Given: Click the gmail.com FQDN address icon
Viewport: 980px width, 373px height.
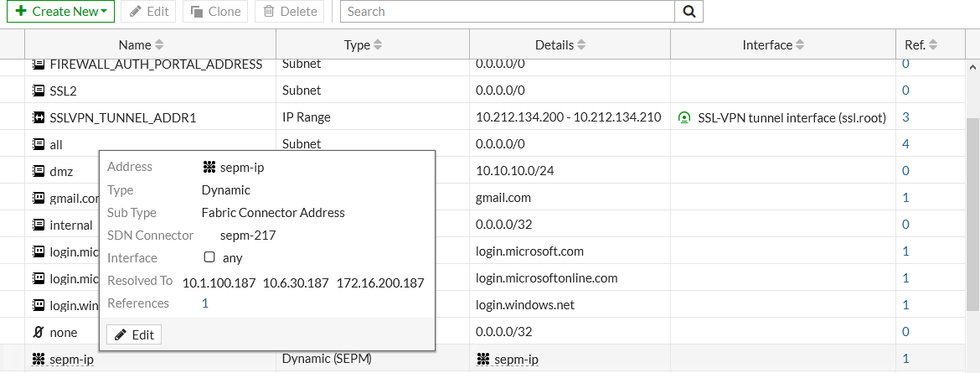Looking at the screenshot, I should click(x=39, y=199).
